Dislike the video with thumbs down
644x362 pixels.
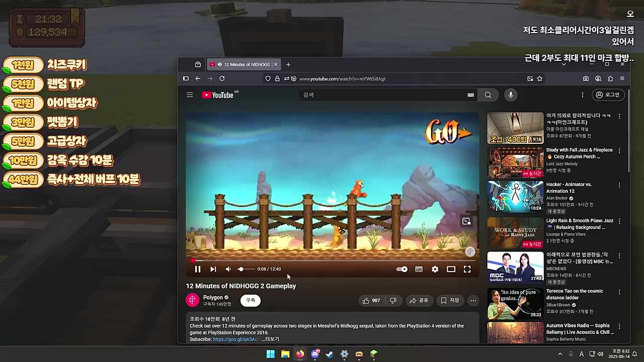pos(393,301)
